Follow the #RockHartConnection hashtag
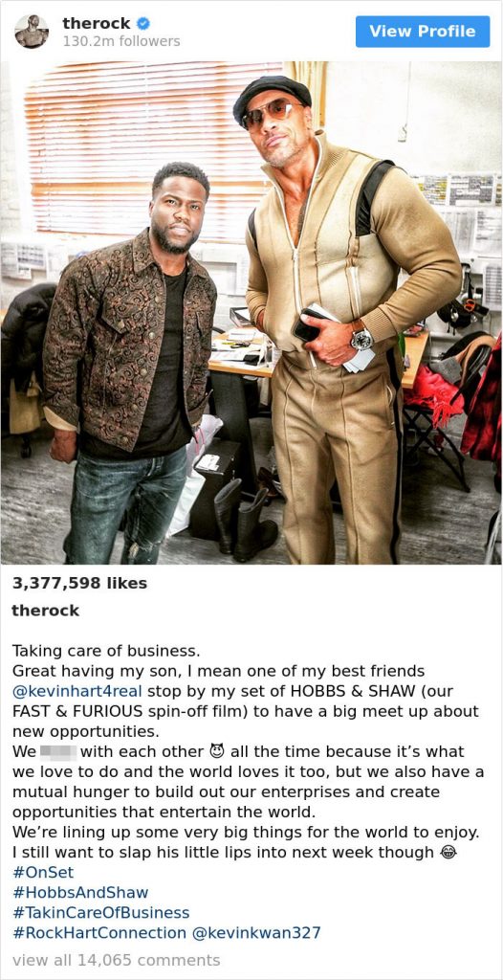Screen dimensions: 503x980 point(98,933)
